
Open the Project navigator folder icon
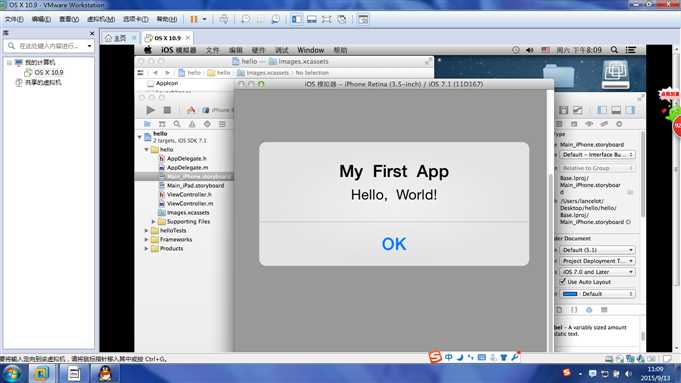[x=147, y=124]
